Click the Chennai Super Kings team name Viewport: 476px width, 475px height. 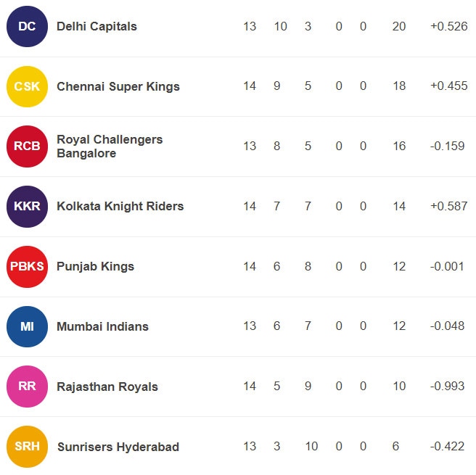118,86
